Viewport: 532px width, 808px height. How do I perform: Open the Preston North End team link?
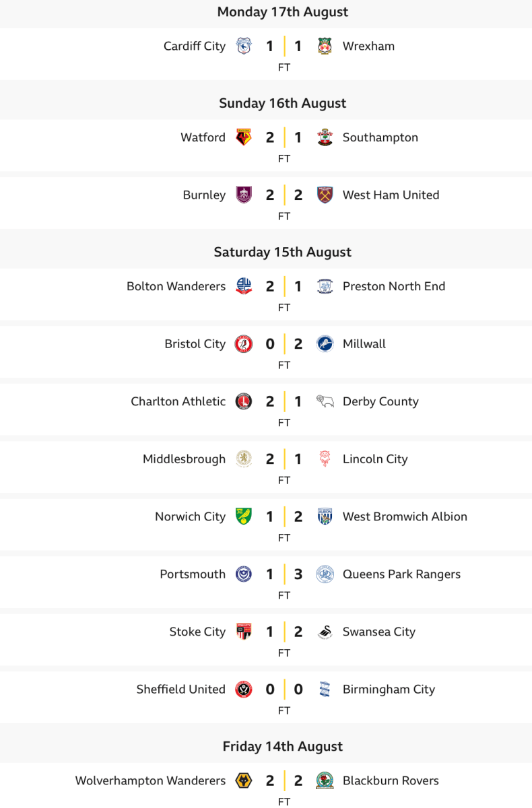[x=394, y=286]
